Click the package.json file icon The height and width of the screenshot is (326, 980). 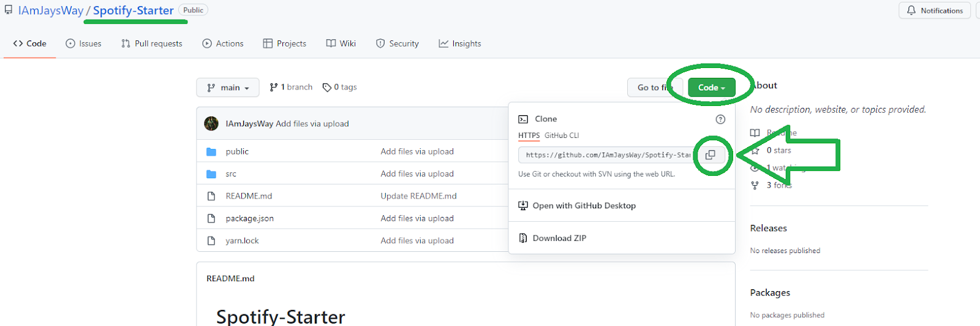click(x=211, y=218)
